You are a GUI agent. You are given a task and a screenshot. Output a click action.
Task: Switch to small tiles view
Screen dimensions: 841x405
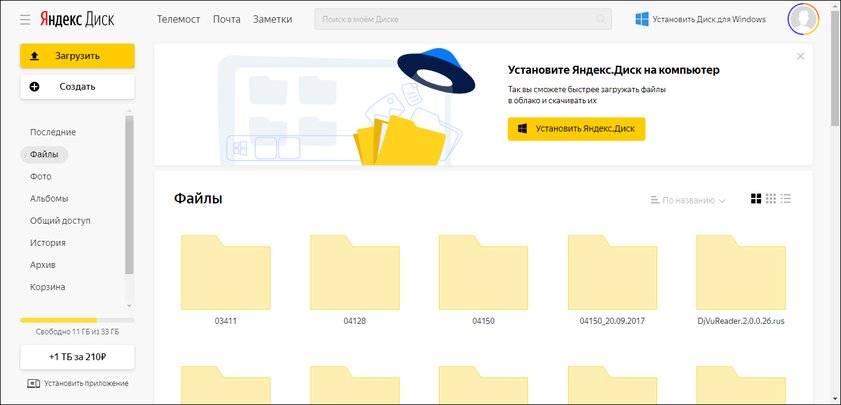pyautogui.click(x=771, y=199)
